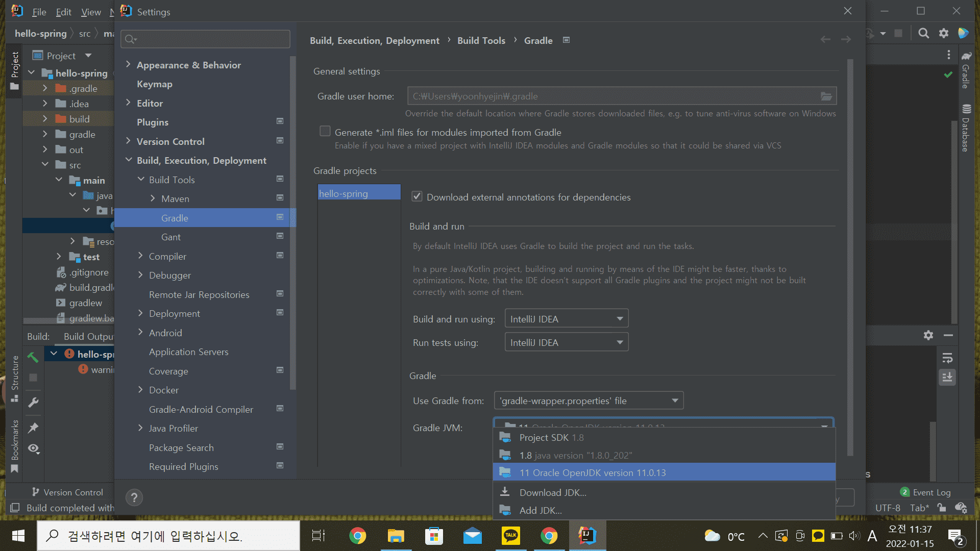The height and width of the screenshot is (551, 980).
Task: Open IDE settings gear in main toolbar
Action: coord(944,34)
